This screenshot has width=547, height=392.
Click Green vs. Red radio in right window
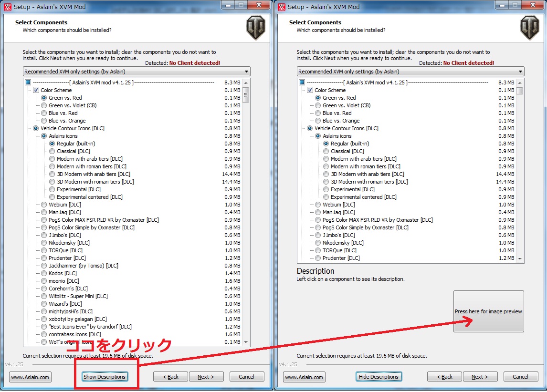(x=318, y=98)
